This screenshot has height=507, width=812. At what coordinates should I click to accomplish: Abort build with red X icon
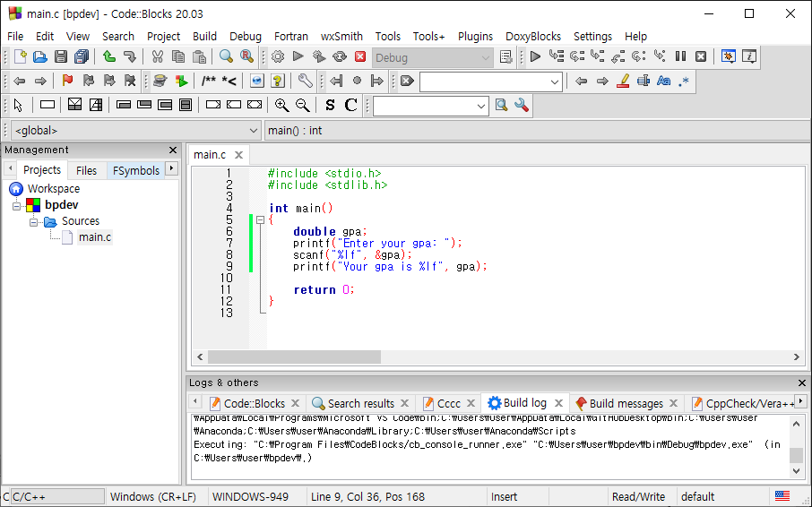[x=360, y=57]
